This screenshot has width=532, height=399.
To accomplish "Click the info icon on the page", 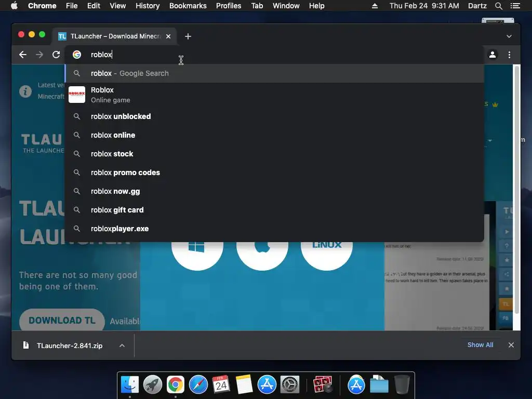I will point(25,91).
